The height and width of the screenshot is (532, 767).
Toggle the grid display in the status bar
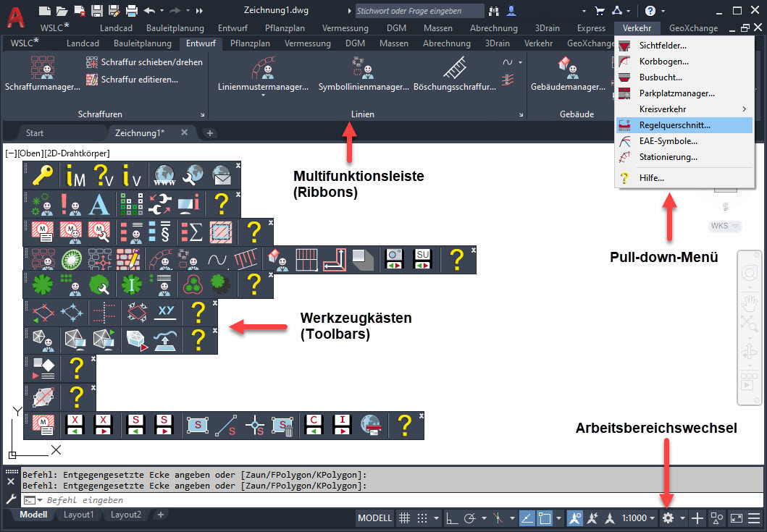coord(405,518)
